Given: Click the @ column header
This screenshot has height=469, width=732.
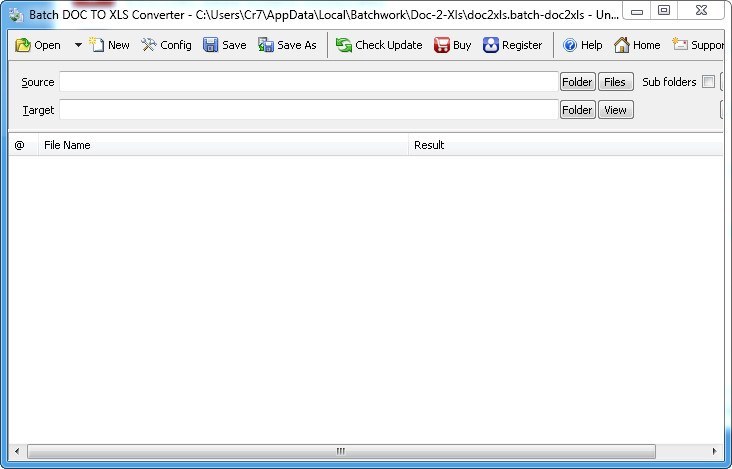Looking at the screenshot, I should click(23, 145).
